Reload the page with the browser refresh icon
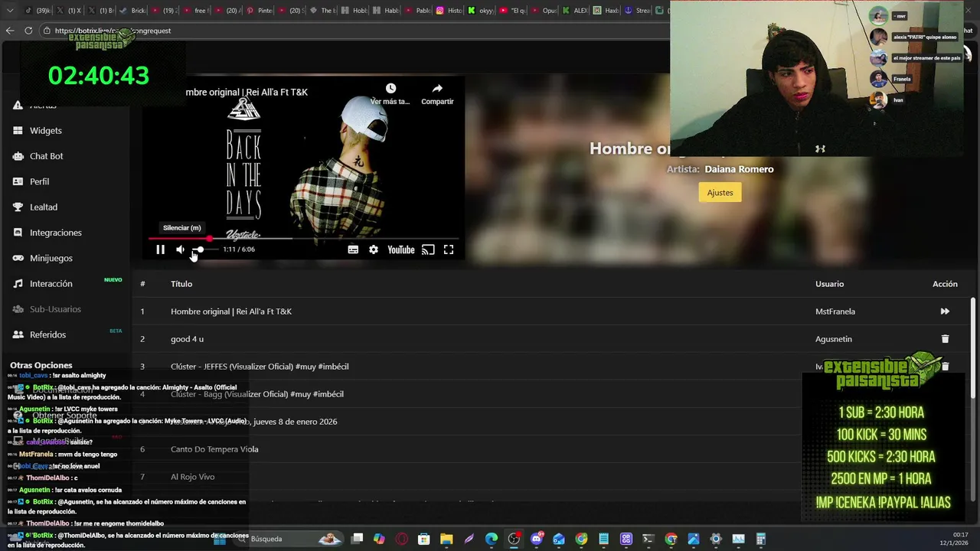This screenshot has width=980, height=551. (x=28, y=31)
